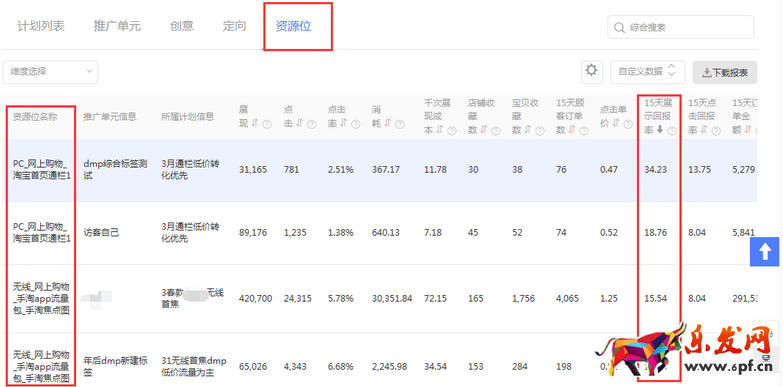Open help icon for 千次展现成本 column
The image size is (783, 387).
[452, 131]
